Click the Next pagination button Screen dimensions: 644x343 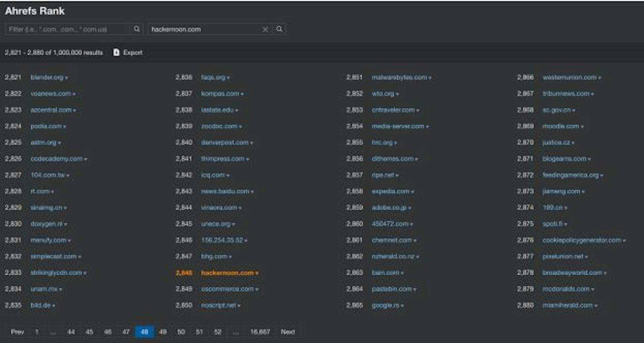coord(288,332)
